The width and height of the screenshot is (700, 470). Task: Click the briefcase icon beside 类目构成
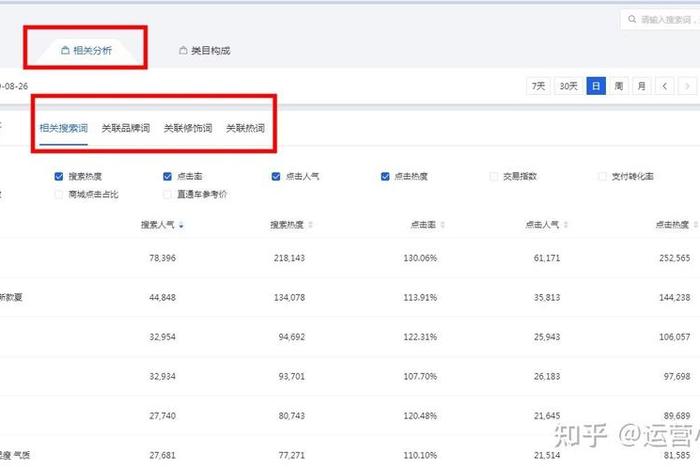tap(183, 50)
